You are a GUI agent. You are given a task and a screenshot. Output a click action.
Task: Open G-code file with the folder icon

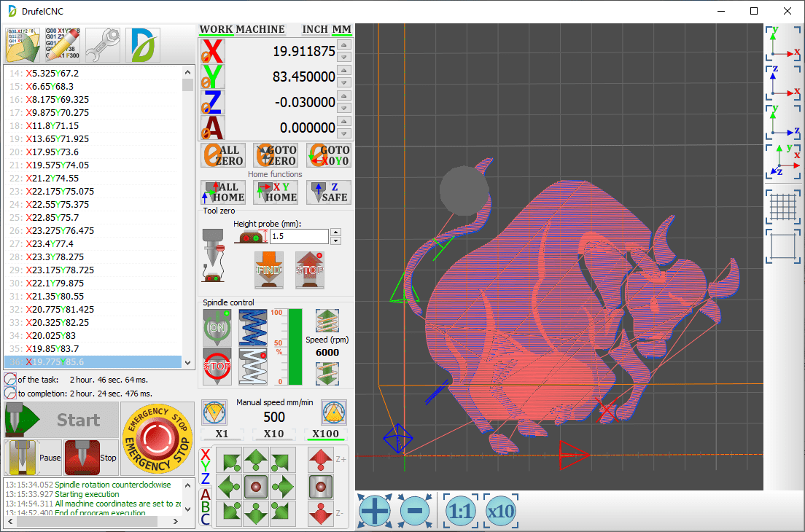(x=23, y=45)
